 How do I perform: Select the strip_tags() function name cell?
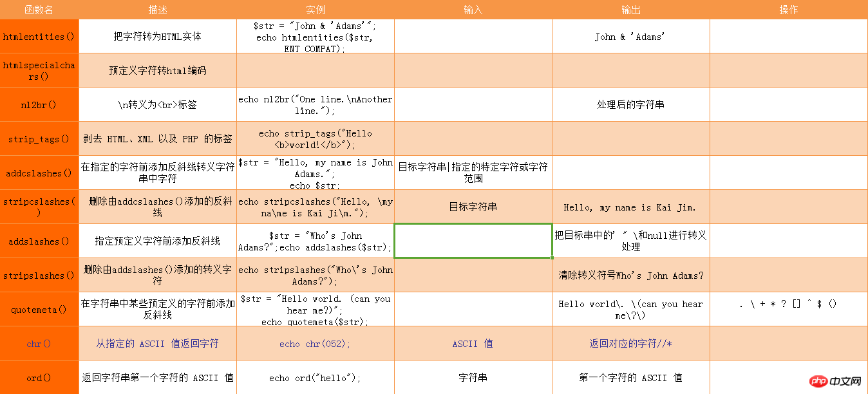point(39,138)
